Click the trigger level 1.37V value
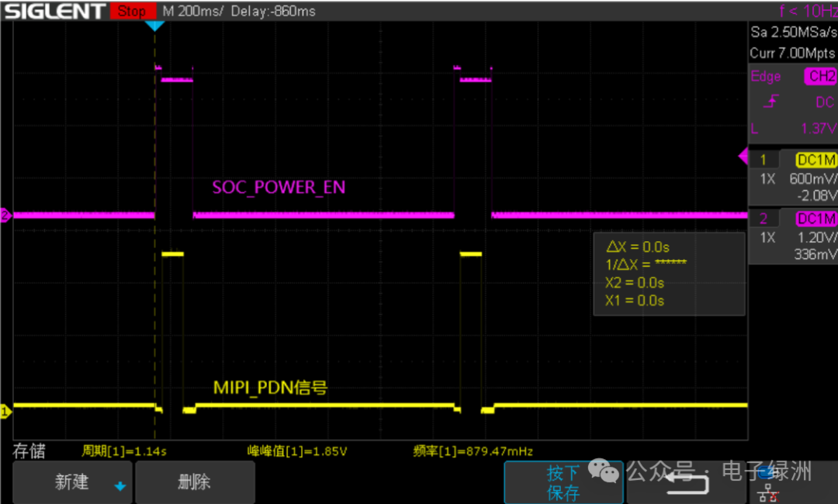 coord(819,128)
